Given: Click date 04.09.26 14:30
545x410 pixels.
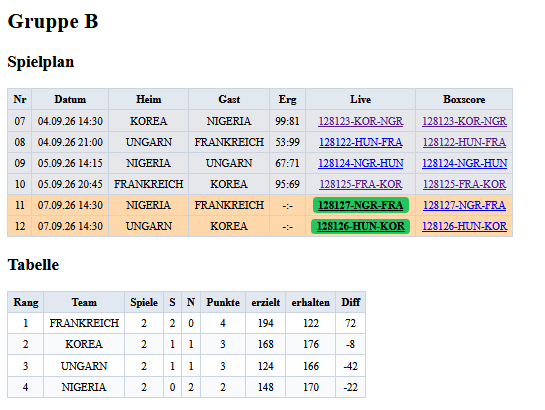Looking at the screenshot, I should [x=70, y=121].
